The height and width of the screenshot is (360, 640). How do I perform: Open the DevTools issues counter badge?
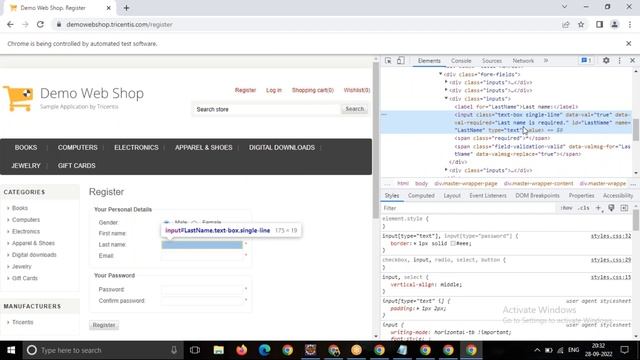coord(586,60)
